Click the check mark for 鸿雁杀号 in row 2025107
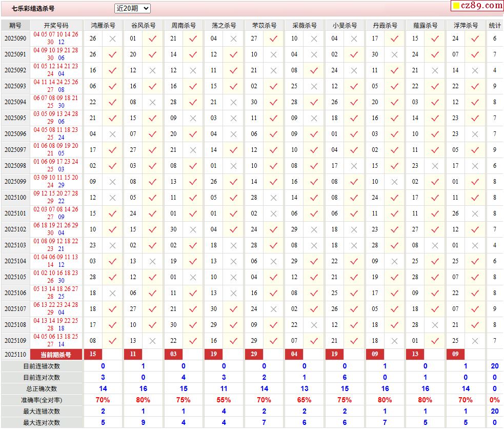Image resolution: width=504 pixels, height=429 pixels. [112, 309]
